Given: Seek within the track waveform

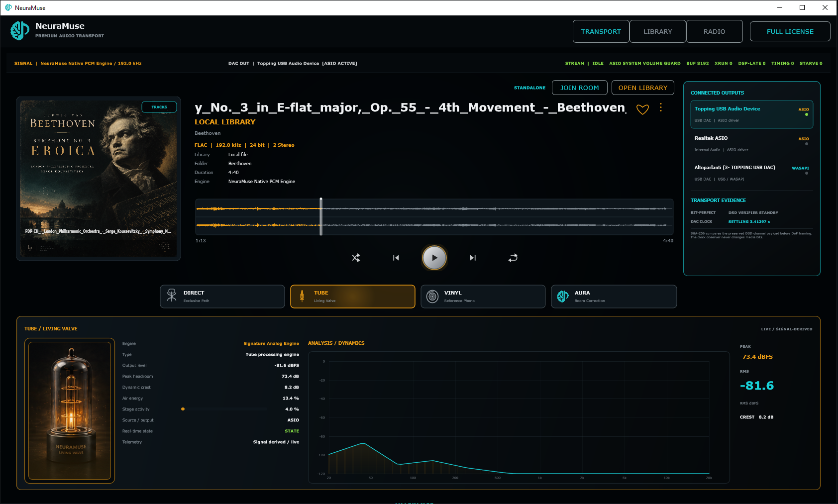Looking at the screenshot, I should [434, 217].
